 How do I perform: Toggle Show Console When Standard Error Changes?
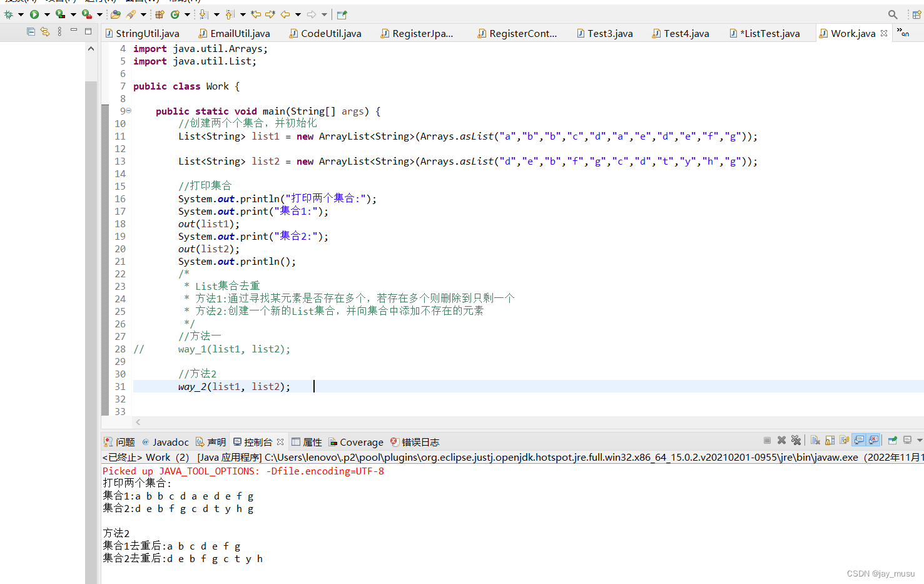873,440
